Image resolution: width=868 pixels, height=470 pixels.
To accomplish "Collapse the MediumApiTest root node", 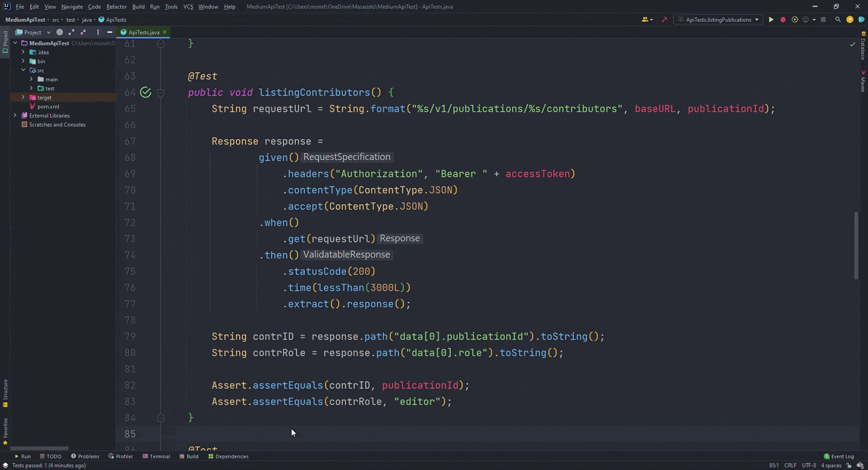I will click(x=15, y=43).
